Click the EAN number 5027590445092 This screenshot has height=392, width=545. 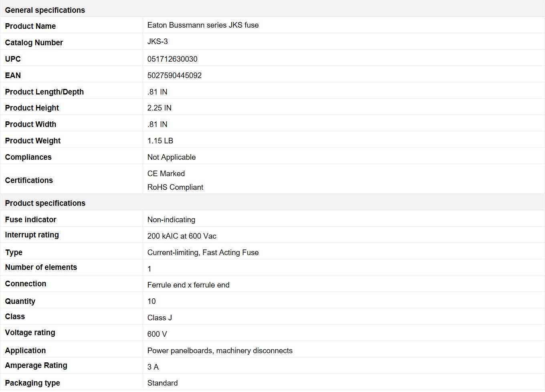pyautogui.click(x=174, y=75)
